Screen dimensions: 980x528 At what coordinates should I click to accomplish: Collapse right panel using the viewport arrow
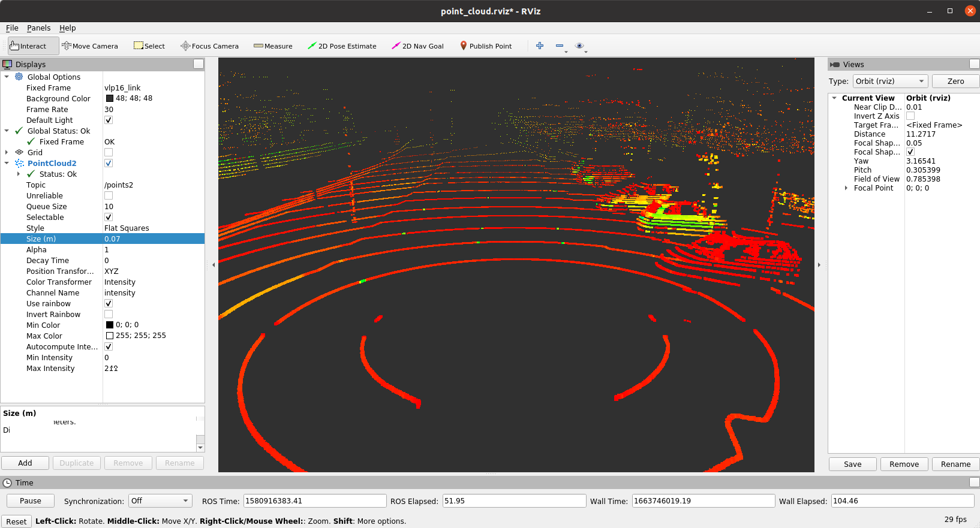pyautogui.click(x=819, y=264)
